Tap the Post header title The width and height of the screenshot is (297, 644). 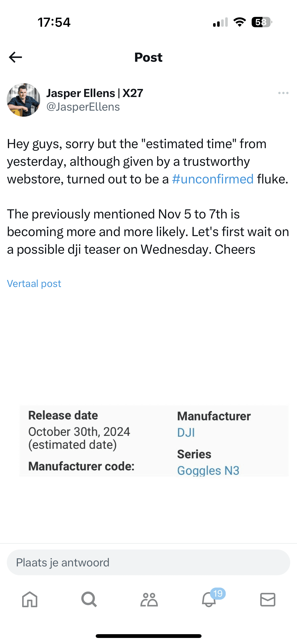[148, 57]
